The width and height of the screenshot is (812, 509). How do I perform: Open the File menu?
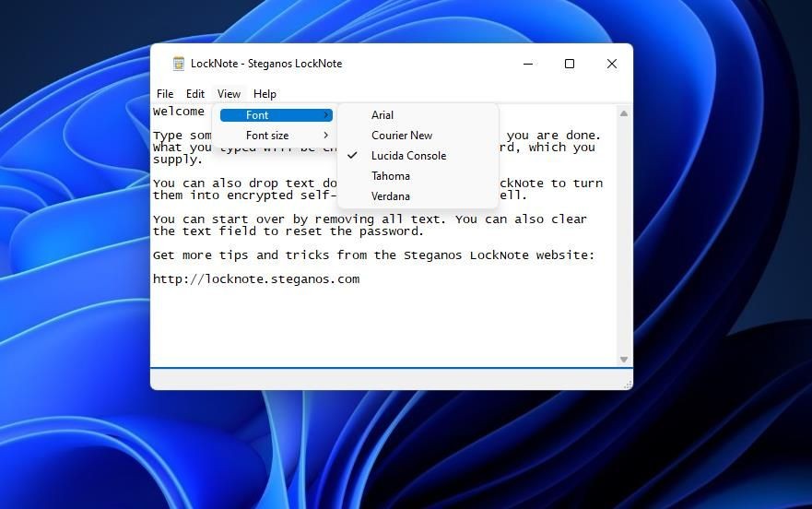click(x=165, y=94)
